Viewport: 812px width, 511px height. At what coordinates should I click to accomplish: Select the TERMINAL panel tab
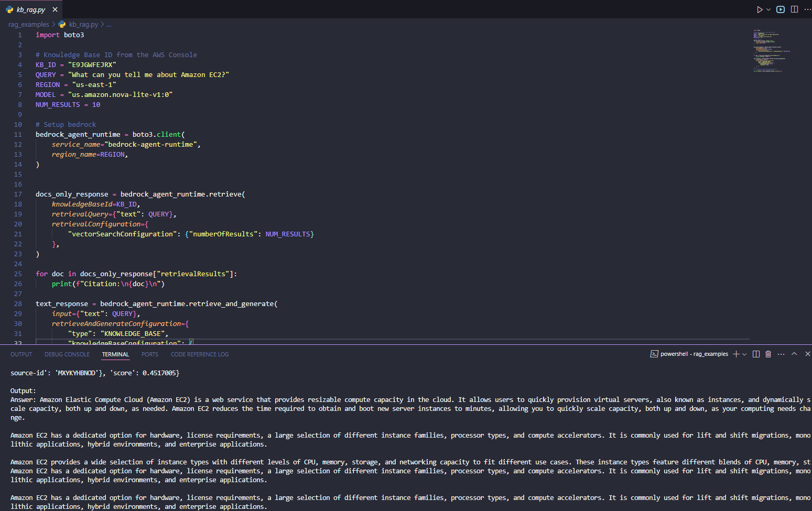pos(115,354)
